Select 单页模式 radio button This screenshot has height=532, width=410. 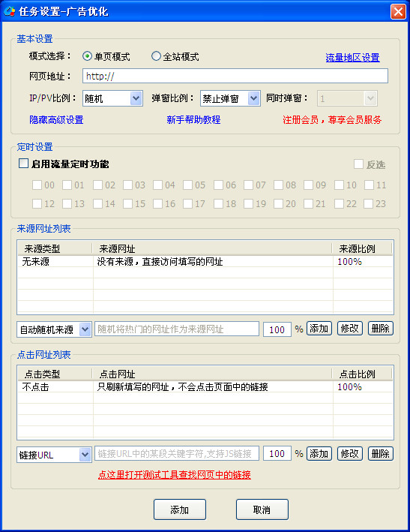tap(87, 56)
